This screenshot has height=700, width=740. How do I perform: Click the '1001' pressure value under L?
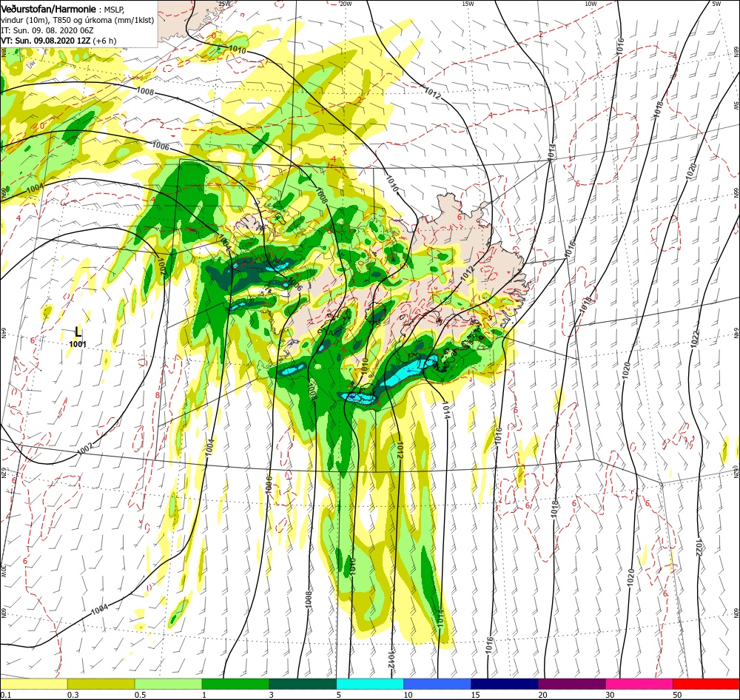(78, 344)
